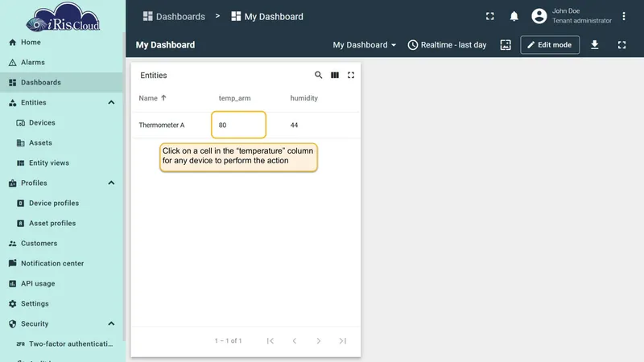
Task: Expand the Entities widget fullscreen
Action: point(351,75)
